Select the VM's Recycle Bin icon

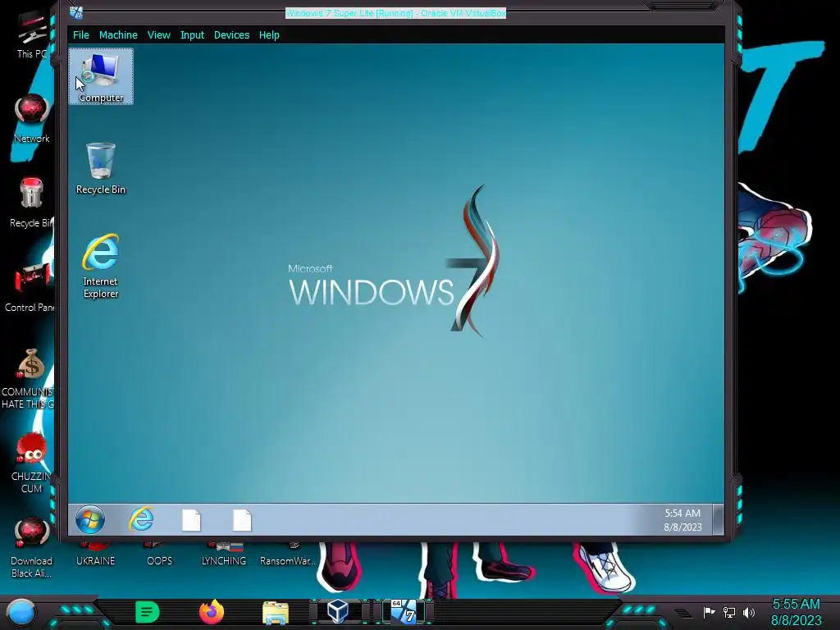click(x=101, y=168)
